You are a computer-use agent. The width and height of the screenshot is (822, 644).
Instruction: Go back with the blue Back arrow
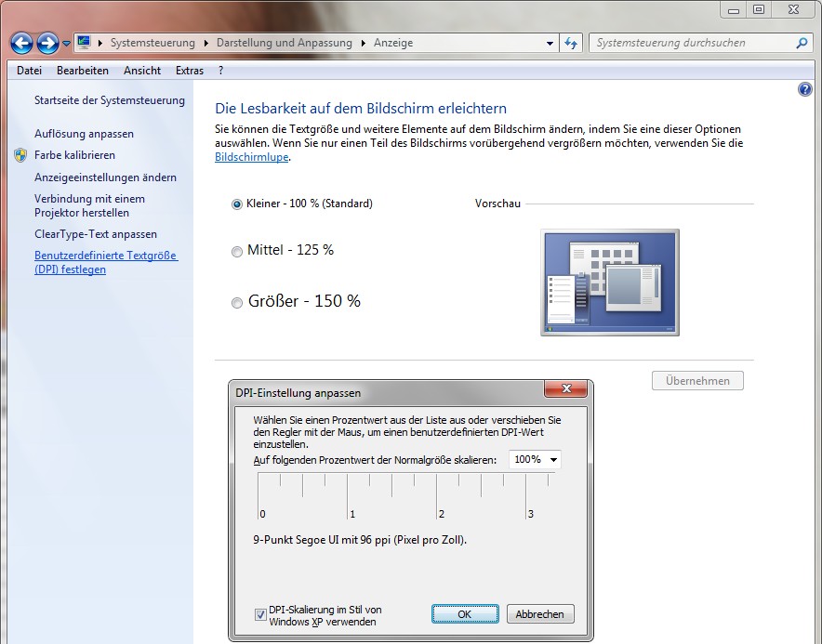pyautogui.click(x=21, y=43)
